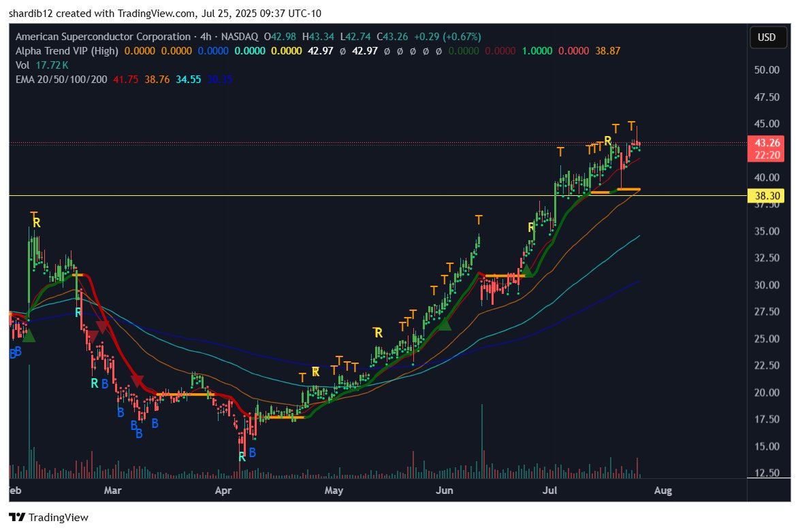Click the blue B marker beside the April low
The width and height of the screenshot is (800, 532).
tap(252, 452)
